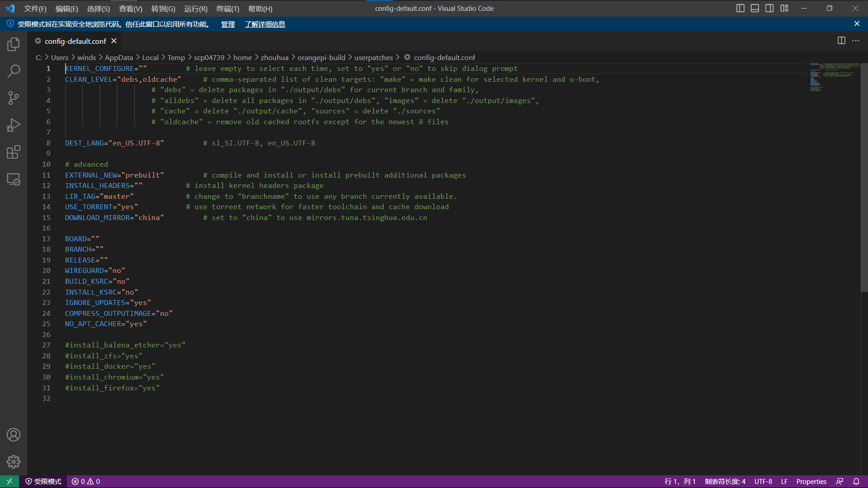Open the 查看(V) menu

coord(130,9)
